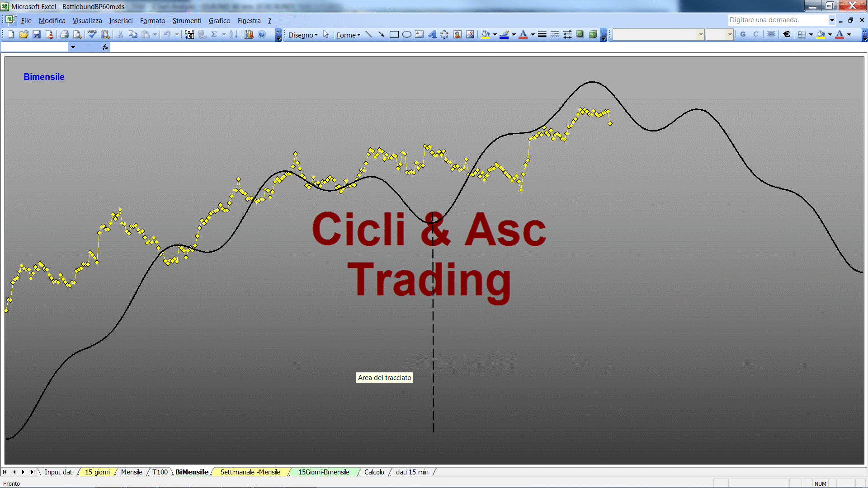Screen dimensions: 868x488
Task: Expand the AutoSum functions dropdown arrow
Action: [224, 34]
